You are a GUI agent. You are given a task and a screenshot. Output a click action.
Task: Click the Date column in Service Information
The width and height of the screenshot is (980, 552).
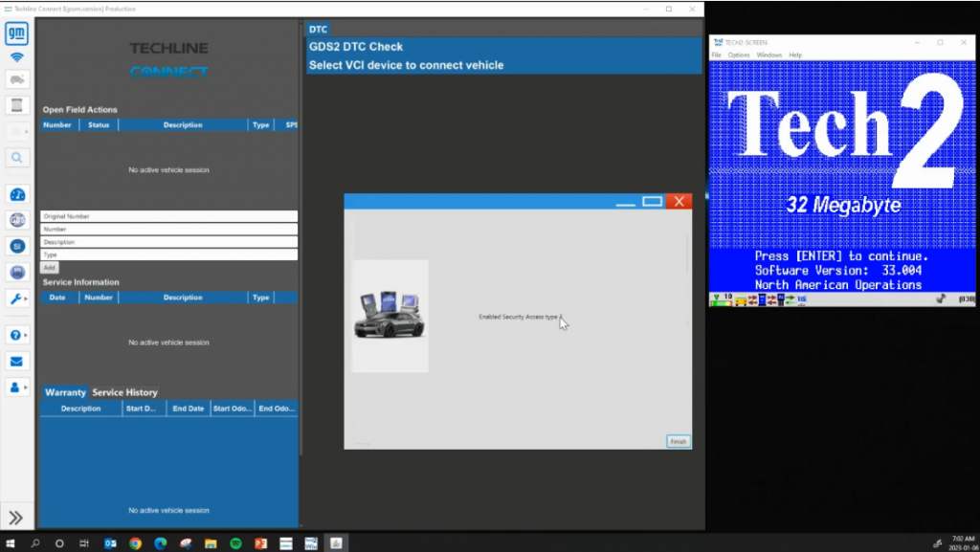pos(56,298)
